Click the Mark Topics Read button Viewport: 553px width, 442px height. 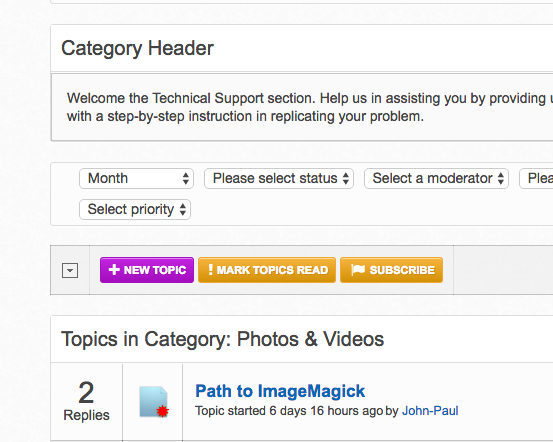(267, 270)
